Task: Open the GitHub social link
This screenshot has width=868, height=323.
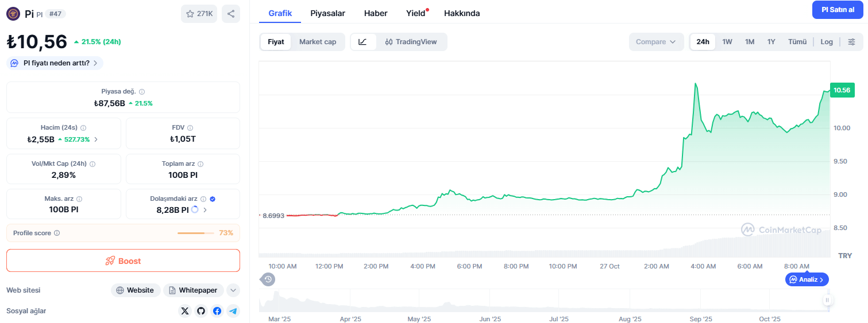Action: (x=200, y=311)
